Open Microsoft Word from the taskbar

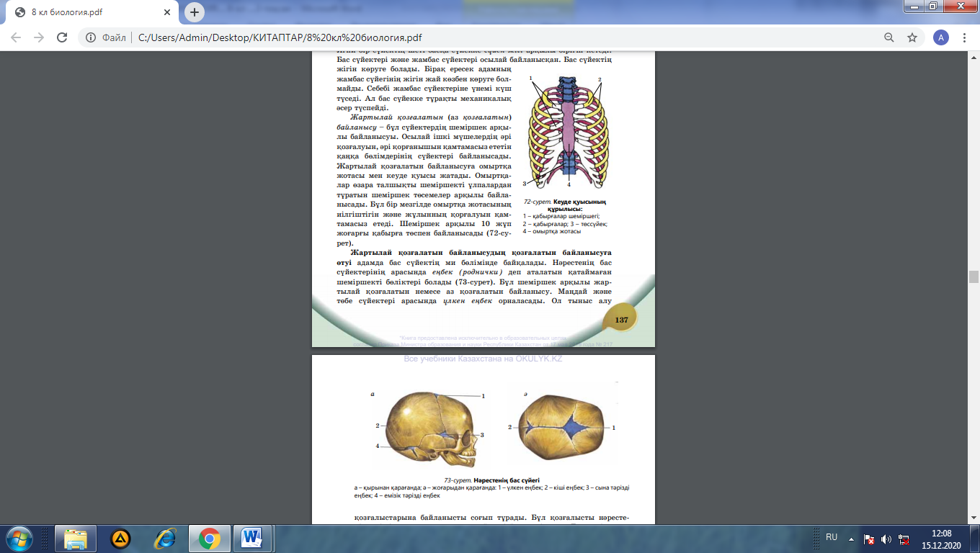click(x=251, y=539)
